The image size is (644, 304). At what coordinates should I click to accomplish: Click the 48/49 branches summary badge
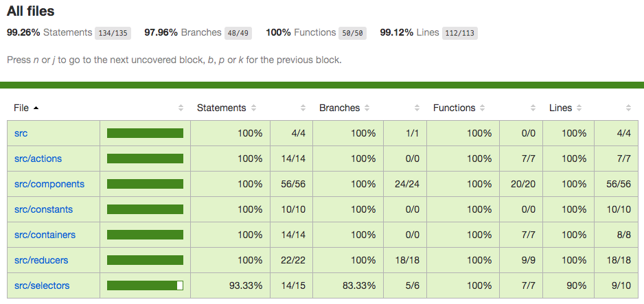[238, 33]
